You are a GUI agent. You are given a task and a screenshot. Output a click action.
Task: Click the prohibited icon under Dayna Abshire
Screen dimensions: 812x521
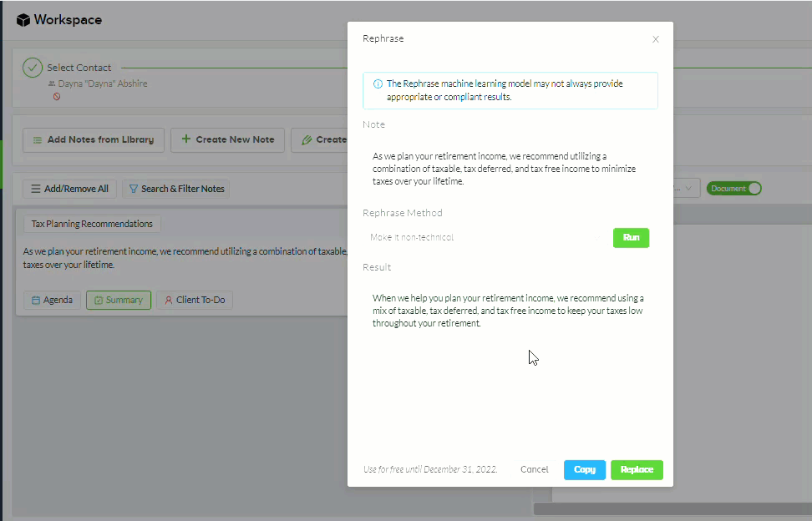tap(57, 97)
